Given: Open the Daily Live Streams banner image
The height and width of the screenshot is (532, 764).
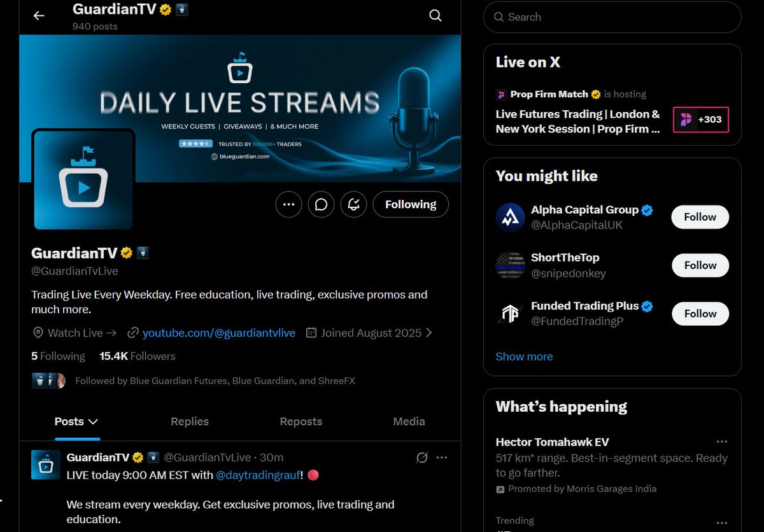Looking at the screenshot, I should (x=240, y=108).
